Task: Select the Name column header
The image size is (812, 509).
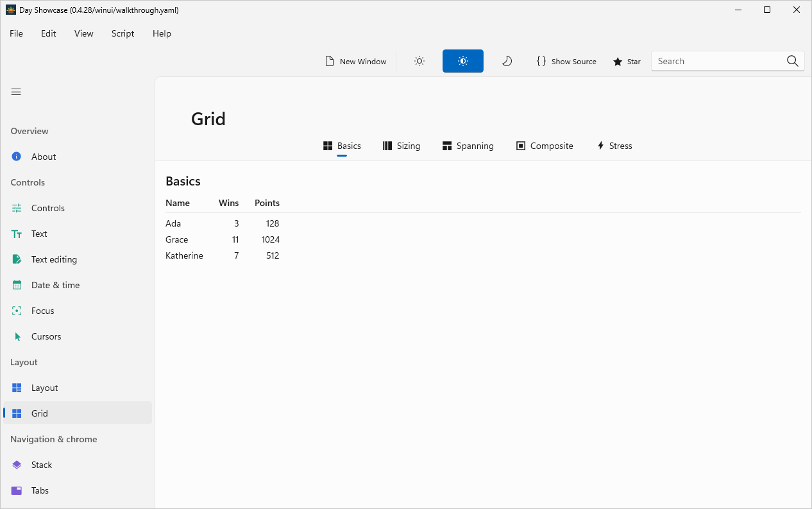Action: click(x=178, y=203)
